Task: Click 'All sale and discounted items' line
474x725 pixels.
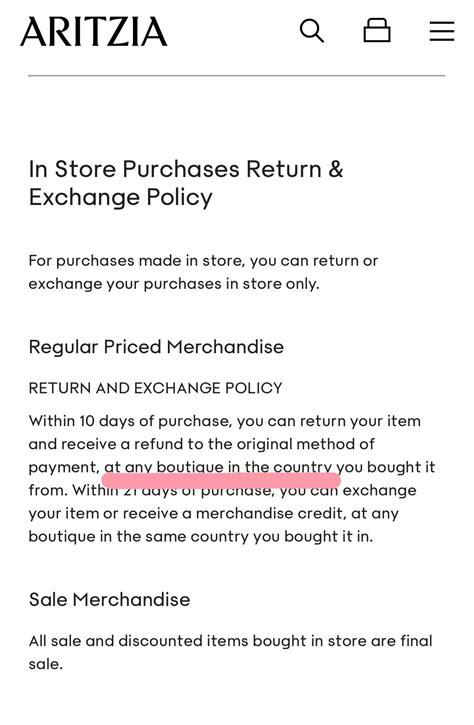Action: point(230,641)
